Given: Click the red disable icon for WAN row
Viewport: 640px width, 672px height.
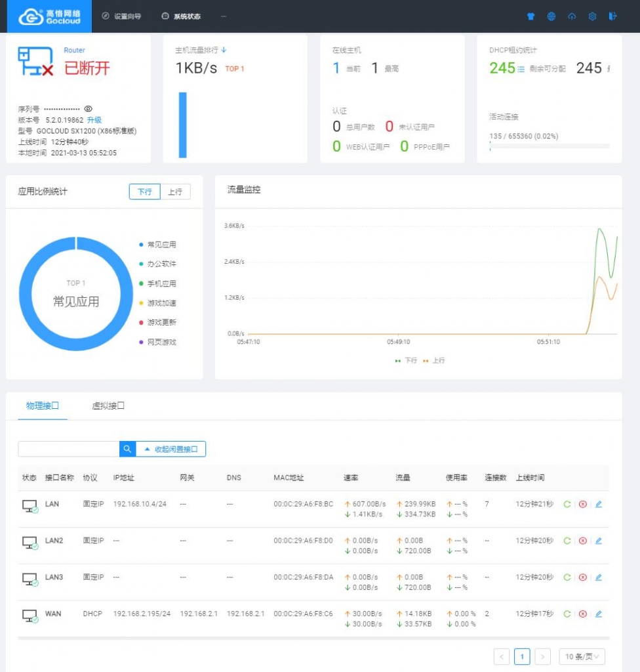Looking at the screenshot, I should 582,614.
